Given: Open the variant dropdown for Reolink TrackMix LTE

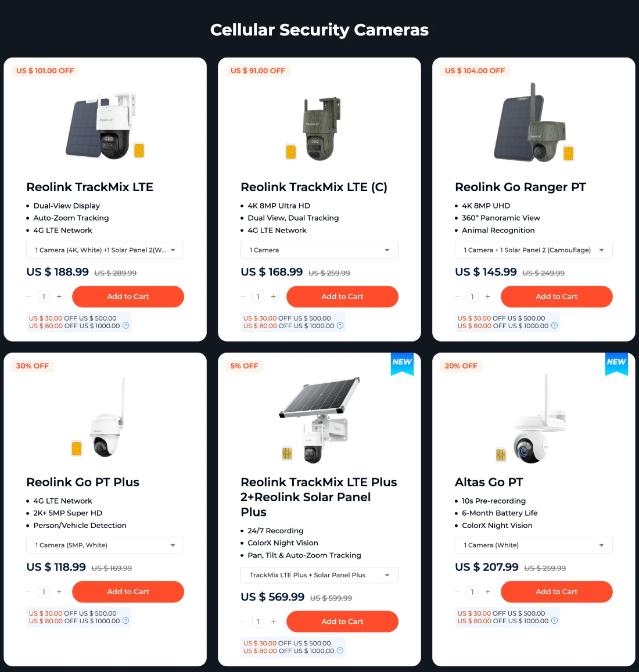Looking at the screenshot, I should click(x=105, y=250).
